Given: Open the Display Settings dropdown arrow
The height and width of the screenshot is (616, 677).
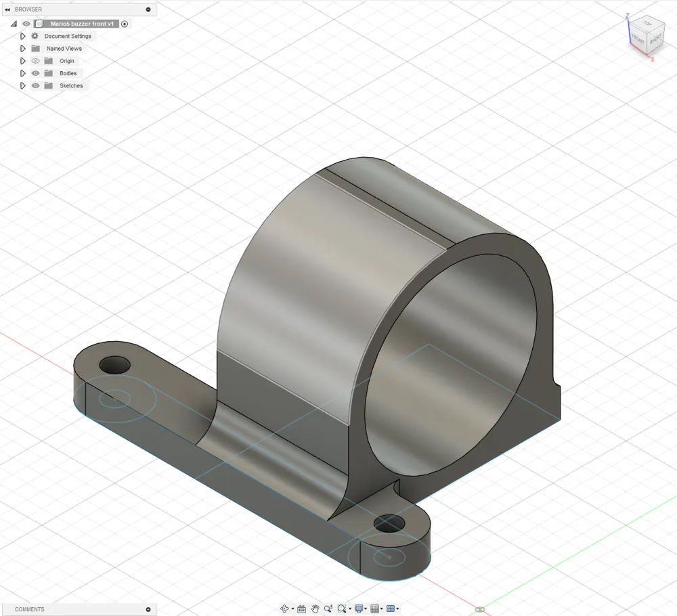Looking at the screenshot, I should point(366,609).
